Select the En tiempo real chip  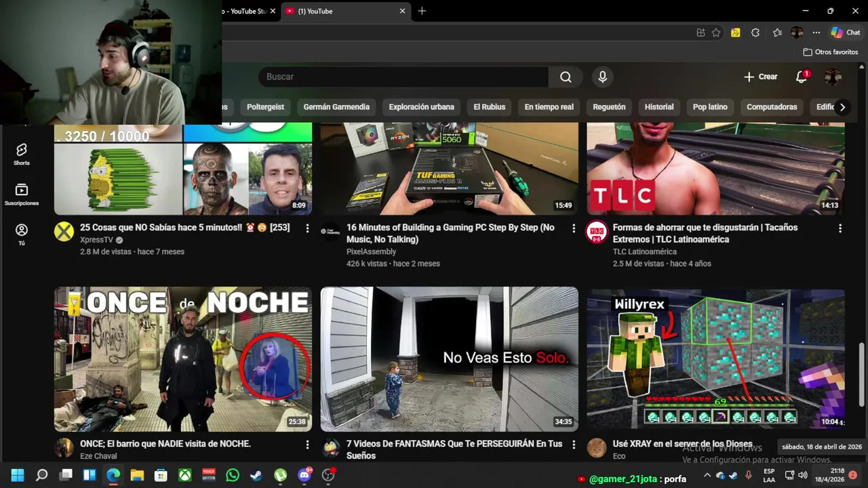coord(549,107)
